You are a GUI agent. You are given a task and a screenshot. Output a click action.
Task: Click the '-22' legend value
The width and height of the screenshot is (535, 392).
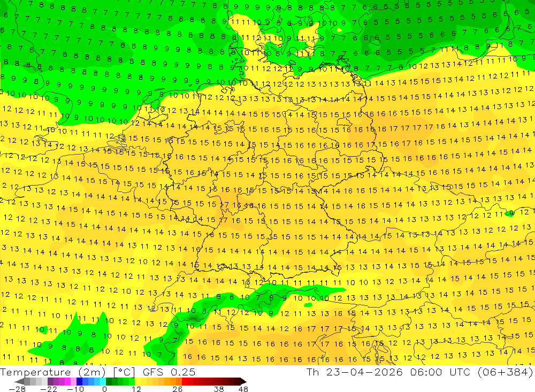[49, 389]
